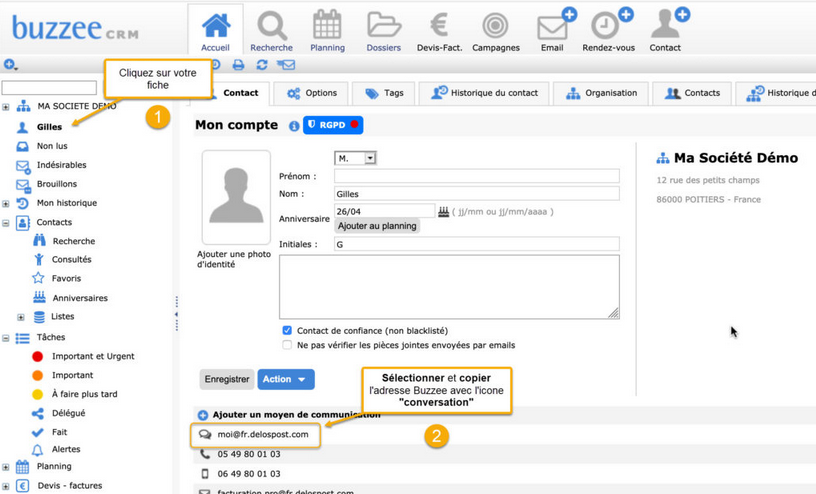Open Indésirables folder
This screenshot has width=816, height=494.
click(x=61, y=165)
